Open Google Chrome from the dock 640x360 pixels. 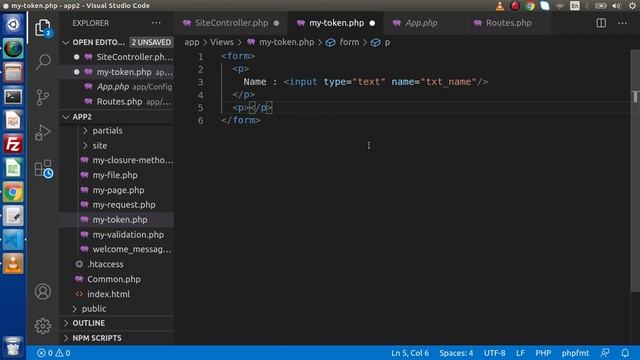point(13,192)
